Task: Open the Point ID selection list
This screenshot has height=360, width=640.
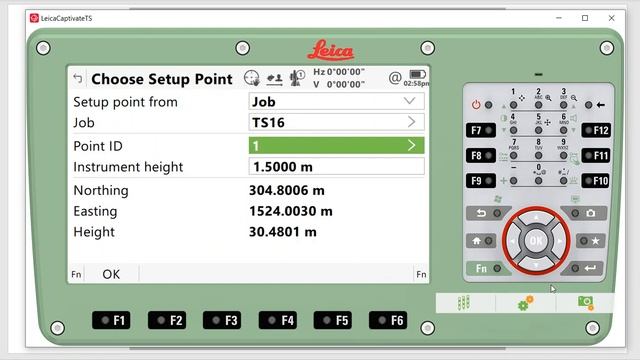Action: click(336, 146)
